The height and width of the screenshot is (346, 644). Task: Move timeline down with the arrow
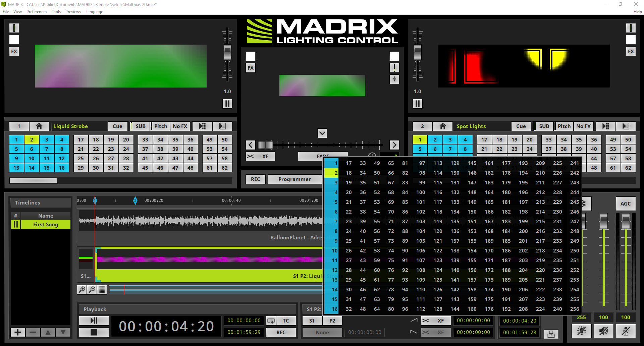tap(63, 332)
